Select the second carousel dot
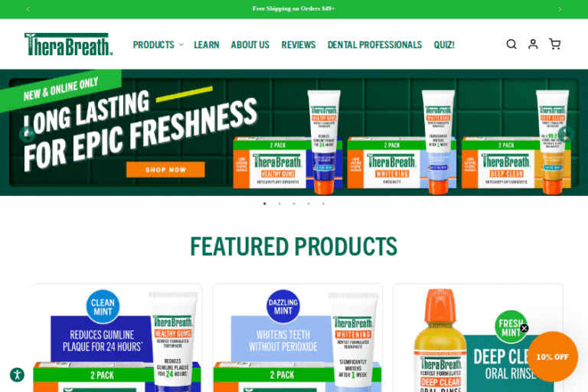This screenshot has width=588, height=392. 279,204
